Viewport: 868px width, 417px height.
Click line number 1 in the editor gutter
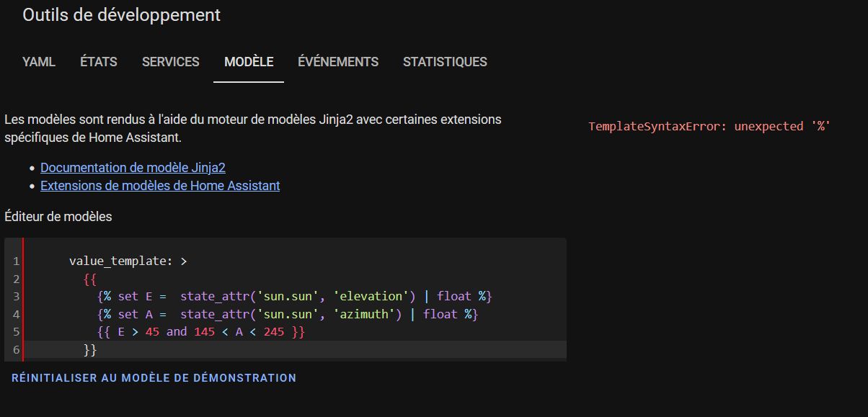click(16, 261)
